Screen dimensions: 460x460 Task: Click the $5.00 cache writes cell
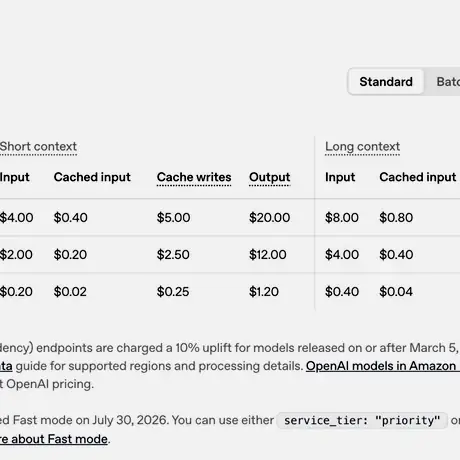click(173, 218)
